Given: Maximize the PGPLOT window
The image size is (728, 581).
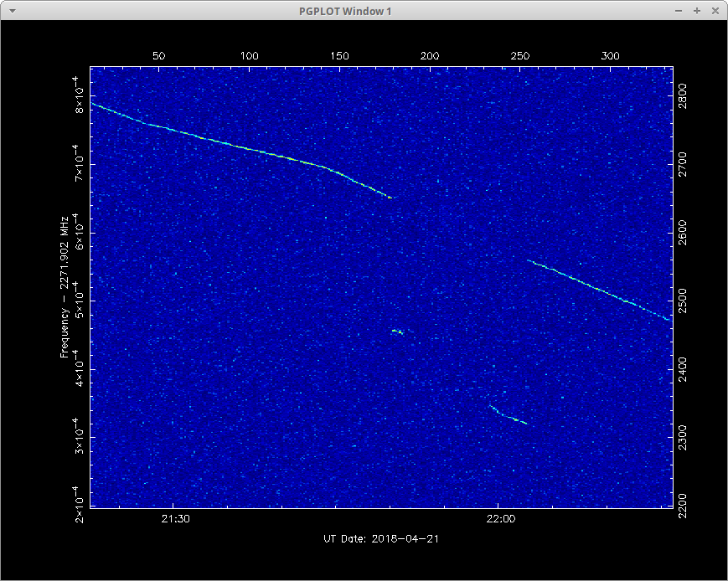Looking at the screenshot, I should coord(697,11).
